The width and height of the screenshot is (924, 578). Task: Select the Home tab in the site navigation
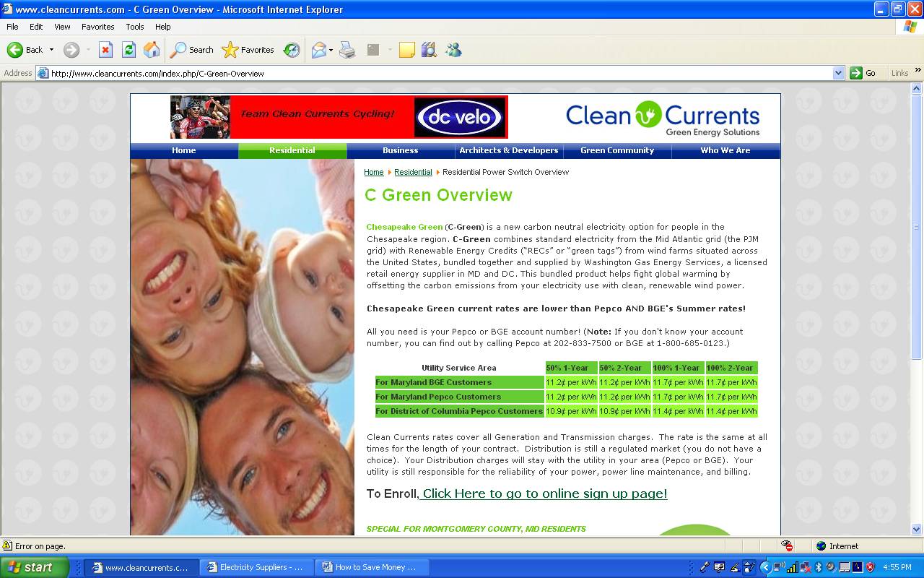pos(184,150)
